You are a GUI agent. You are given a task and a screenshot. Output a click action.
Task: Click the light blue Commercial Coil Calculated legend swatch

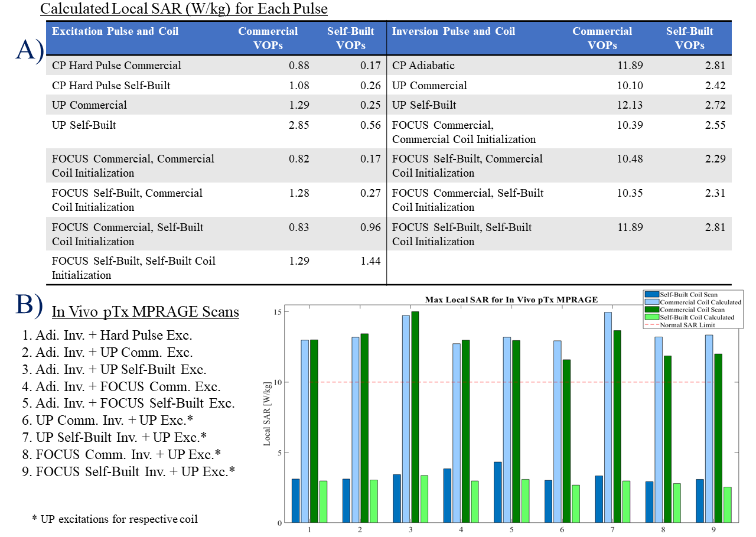[x=651, y=302]
